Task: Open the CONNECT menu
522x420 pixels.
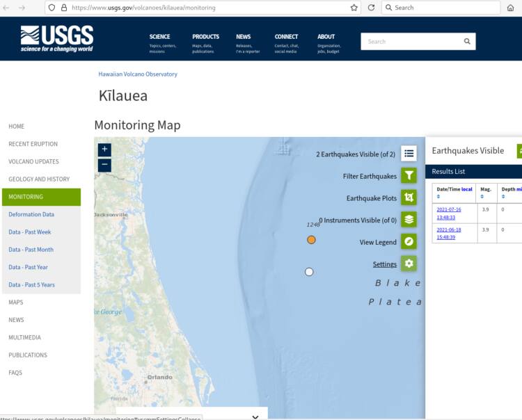Action: click(x=286, y=37)
